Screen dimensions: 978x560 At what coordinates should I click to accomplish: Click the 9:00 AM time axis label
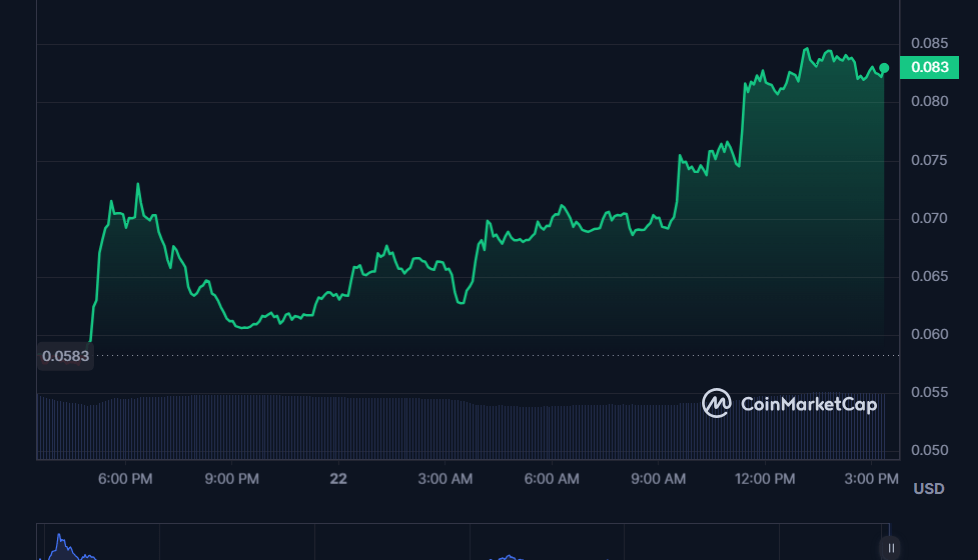pyautogui.click(x=659, y=479)
